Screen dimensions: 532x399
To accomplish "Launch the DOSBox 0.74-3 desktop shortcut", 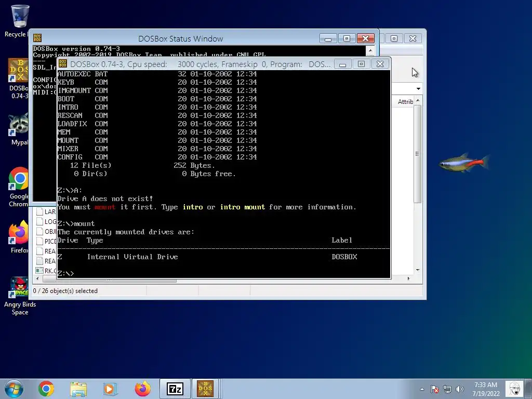I will pos(19,79).
